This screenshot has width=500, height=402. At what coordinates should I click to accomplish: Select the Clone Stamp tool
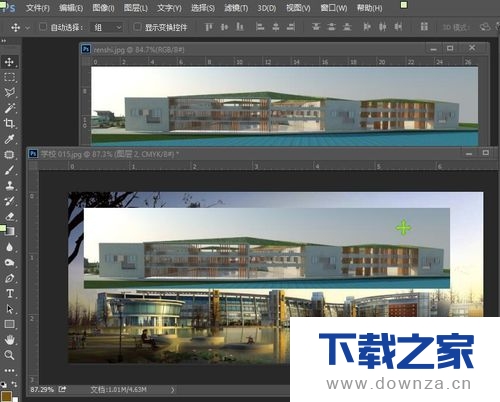pos(9,185)
